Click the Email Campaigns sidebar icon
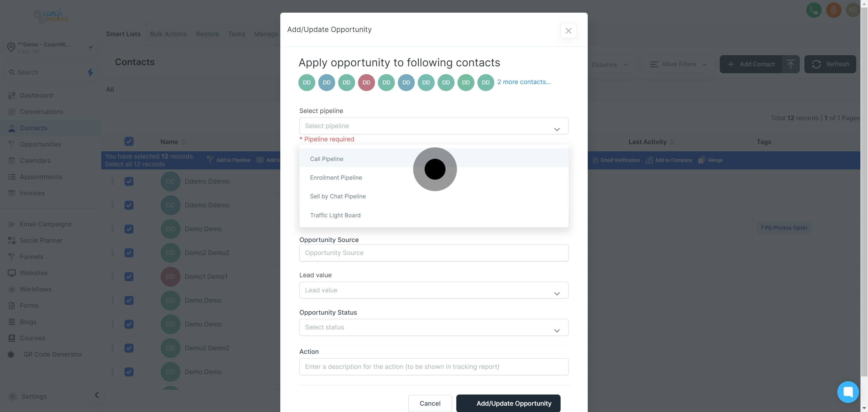Screen dimensions: 868x412 click(x=11, y=224)
